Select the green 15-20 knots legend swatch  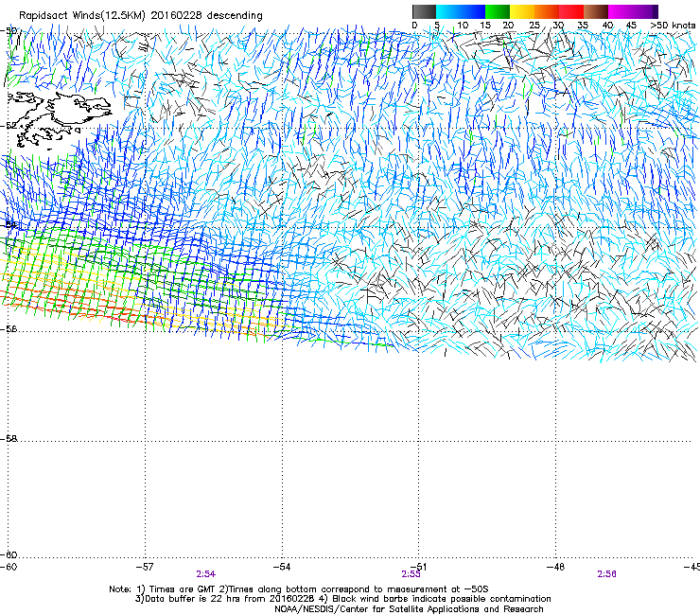pyautogui.click(x=498, y=11)
